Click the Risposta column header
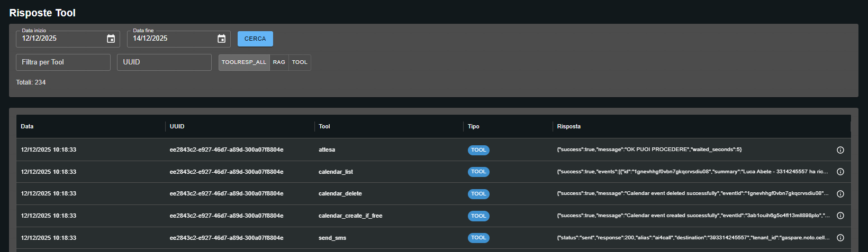The width and height of the screenshot is (868, 252). pos(568,126)
